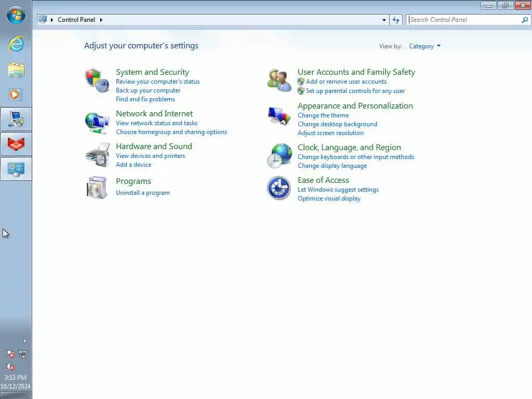Click Set up parental controls for any user

click(x=355, y=91)
